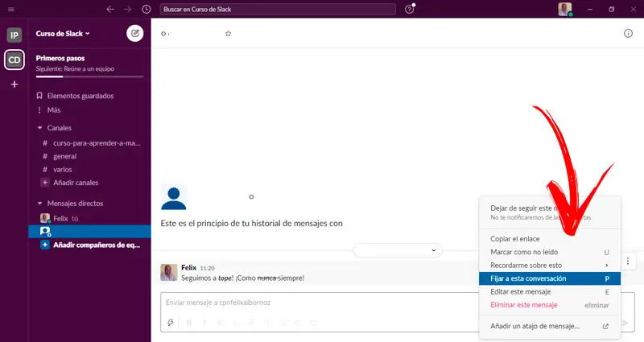Star this conversation

tap(229, 34)
